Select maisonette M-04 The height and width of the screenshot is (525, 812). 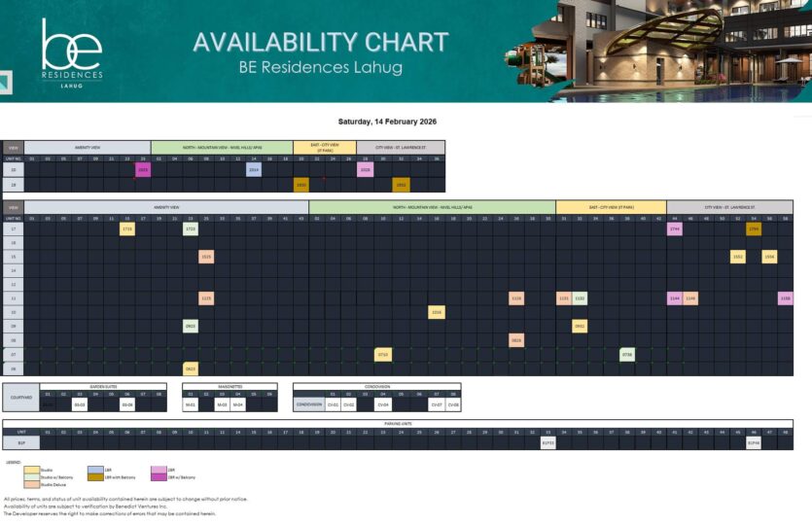pyautogui.click(x=238, y=404)
